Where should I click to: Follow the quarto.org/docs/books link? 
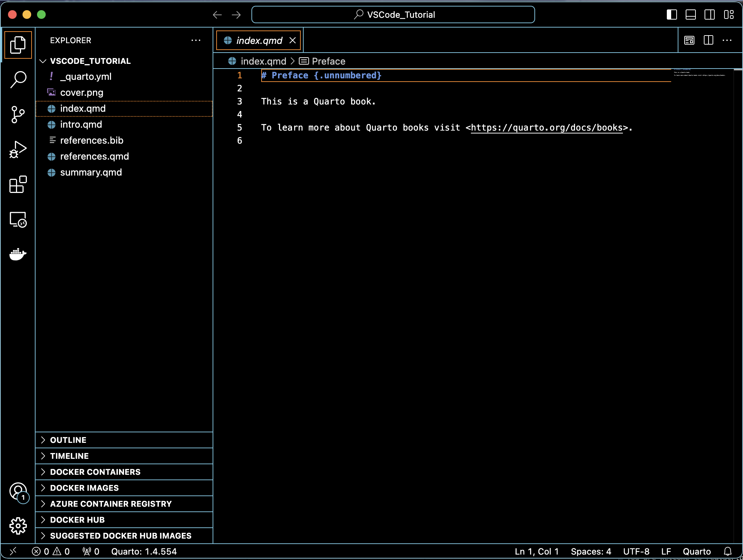547,128
